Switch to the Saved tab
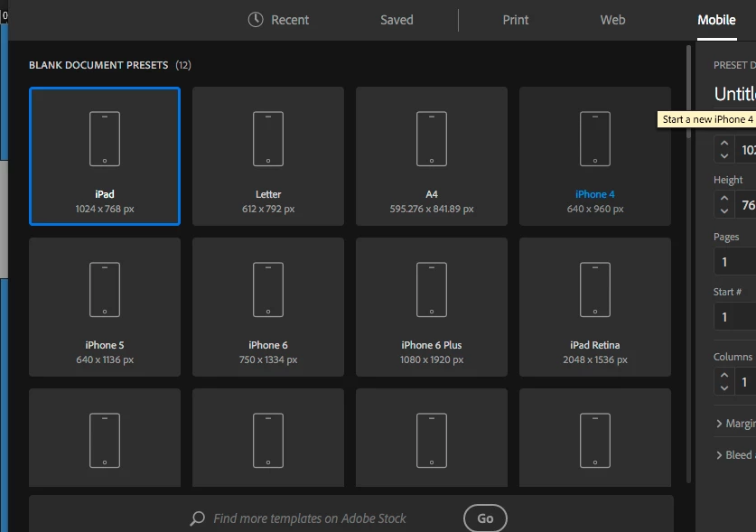756x532 pixels. (397, 20)
